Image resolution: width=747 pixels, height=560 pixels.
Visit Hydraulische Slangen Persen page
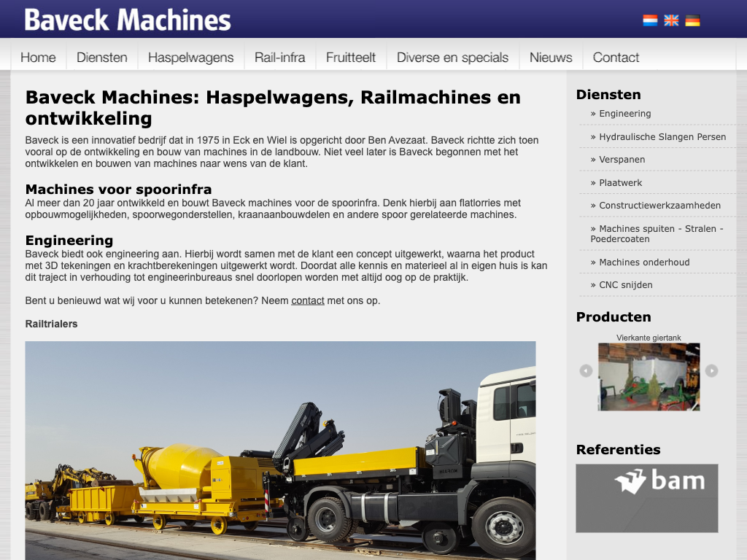662,137
